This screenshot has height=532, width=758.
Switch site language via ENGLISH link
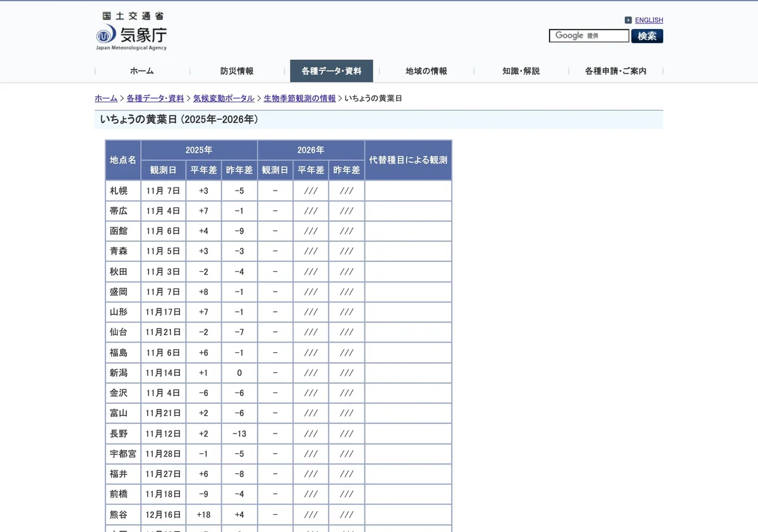pyautogui.click(x=649, y=20)
